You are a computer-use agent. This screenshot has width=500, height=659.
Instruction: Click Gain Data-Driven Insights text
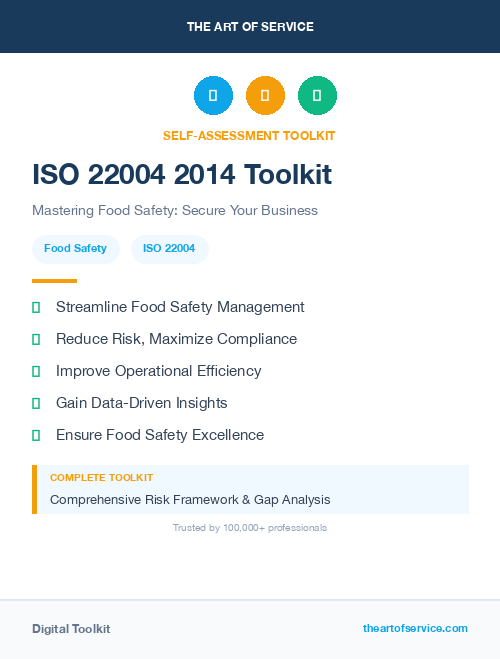coord(142,403)
